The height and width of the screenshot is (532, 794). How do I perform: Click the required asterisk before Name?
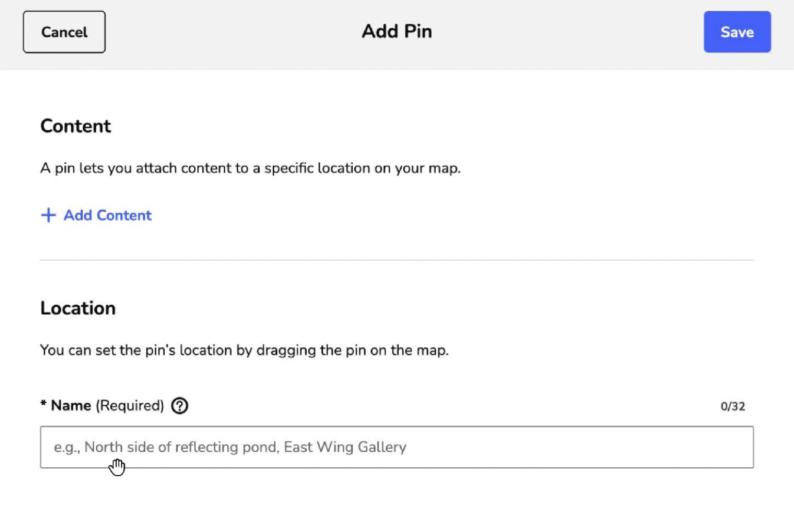[43, 404]
